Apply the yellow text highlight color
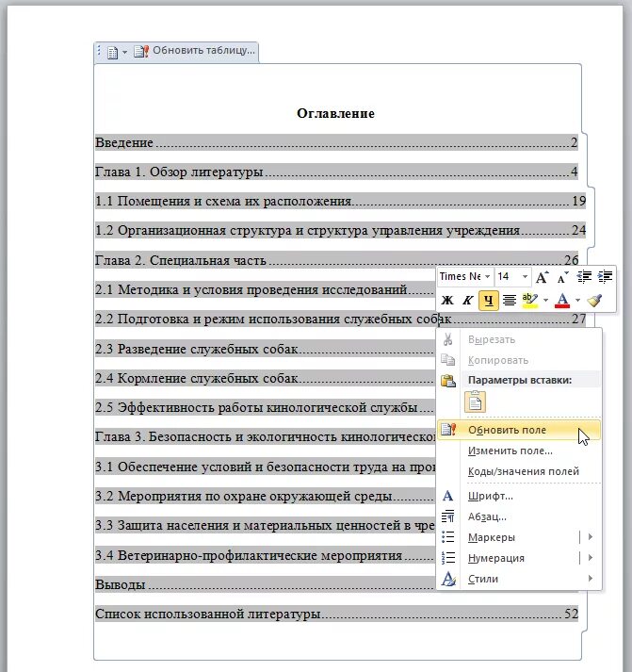 (x=530, y=301)
